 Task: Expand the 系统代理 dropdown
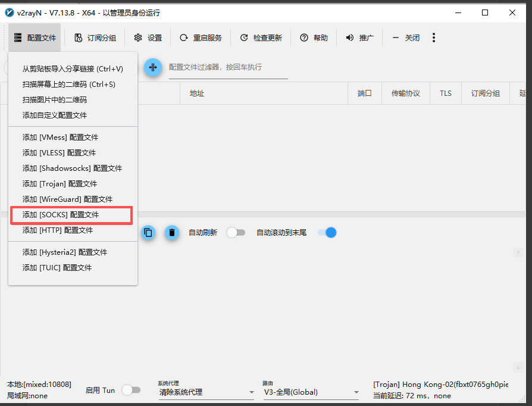click(x=206, y=392)
